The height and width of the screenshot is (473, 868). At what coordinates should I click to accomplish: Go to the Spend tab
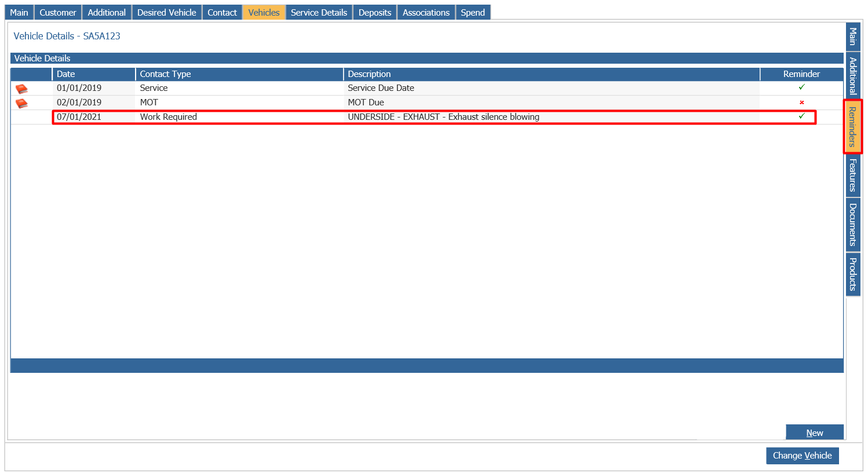pos(473,12)
